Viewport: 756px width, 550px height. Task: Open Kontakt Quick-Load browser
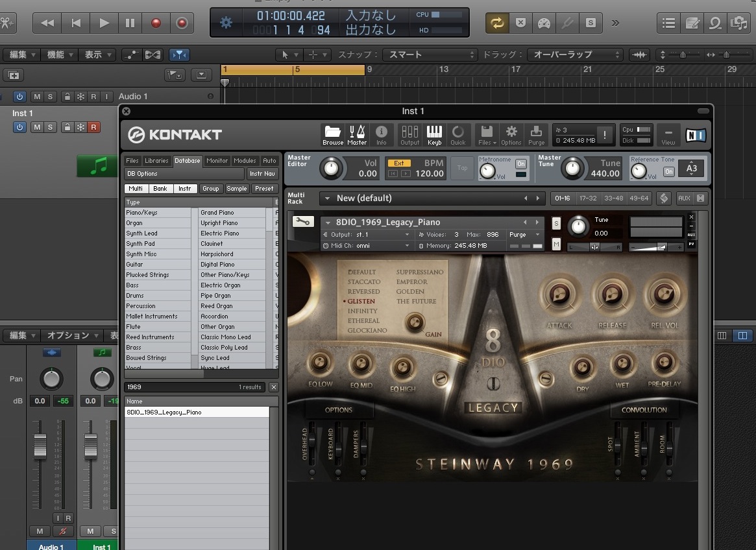coord(458,135)
